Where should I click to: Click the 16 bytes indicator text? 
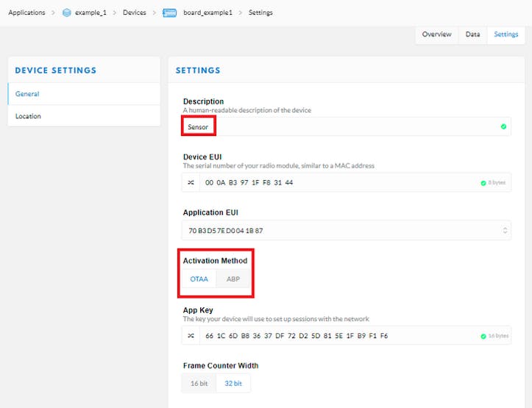click(498, 336)
